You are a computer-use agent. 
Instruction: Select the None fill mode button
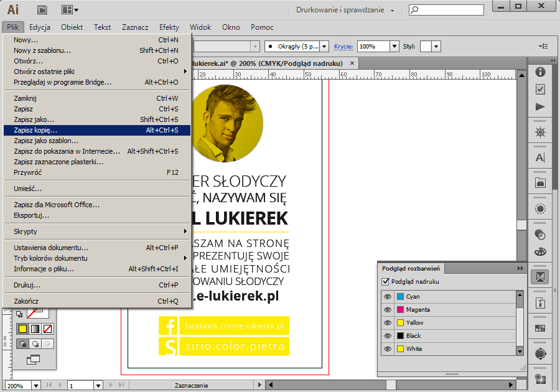click(47, 329)
